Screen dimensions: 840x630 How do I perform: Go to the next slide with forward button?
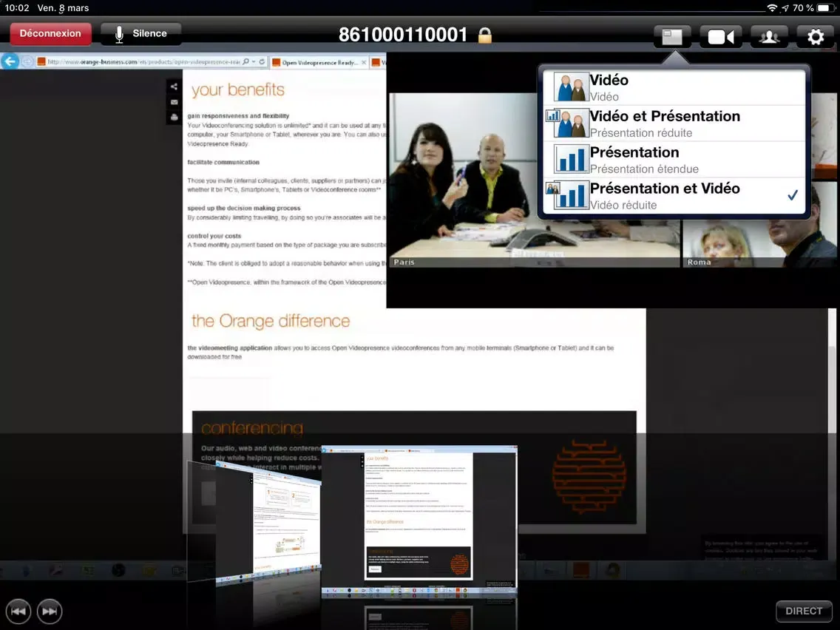pyautogui.click(x=50, y=612)
